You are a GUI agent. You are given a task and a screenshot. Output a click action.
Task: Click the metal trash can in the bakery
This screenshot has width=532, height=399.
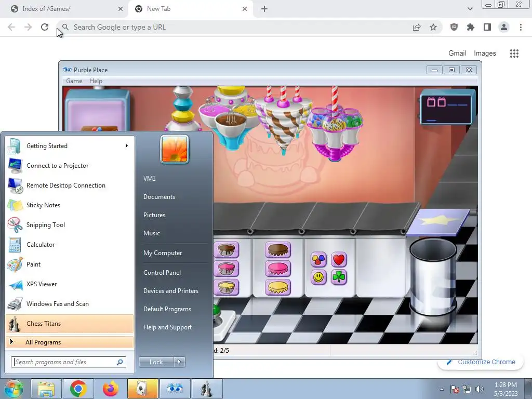pyautogui.click(x=433, y=276)
